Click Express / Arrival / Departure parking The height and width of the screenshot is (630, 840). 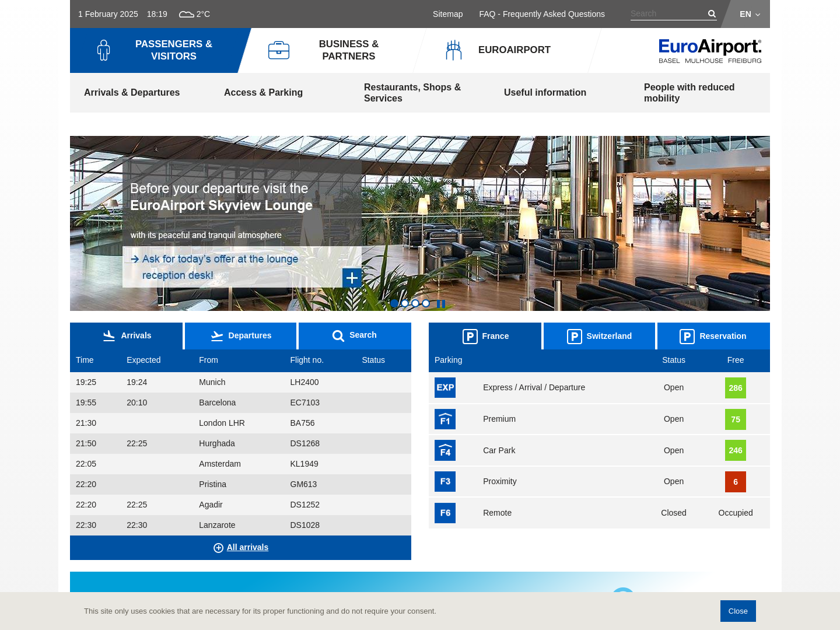coord(534,387)
